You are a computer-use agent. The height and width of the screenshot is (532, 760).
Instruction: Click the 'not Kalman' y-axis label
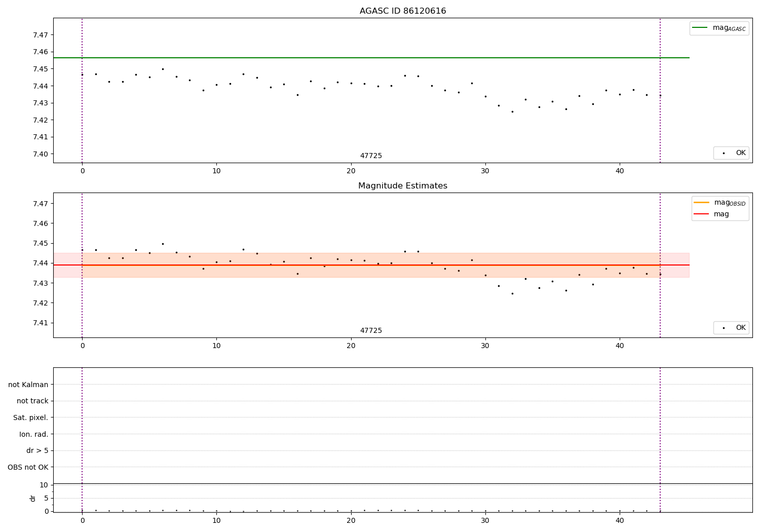28,385
